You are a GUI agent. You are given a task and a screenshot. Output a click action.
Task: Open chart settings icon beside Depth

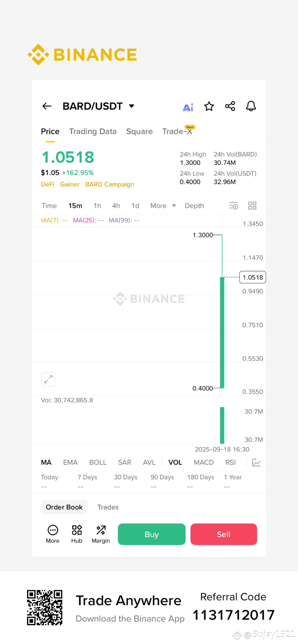234,206
